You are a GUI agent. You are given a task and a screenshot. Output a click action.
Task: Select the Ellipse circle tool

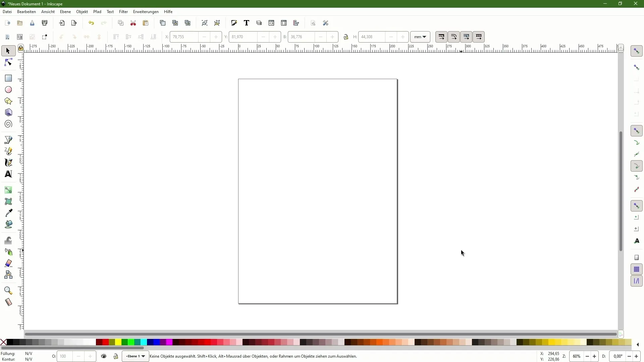click(x=8, y=89)
